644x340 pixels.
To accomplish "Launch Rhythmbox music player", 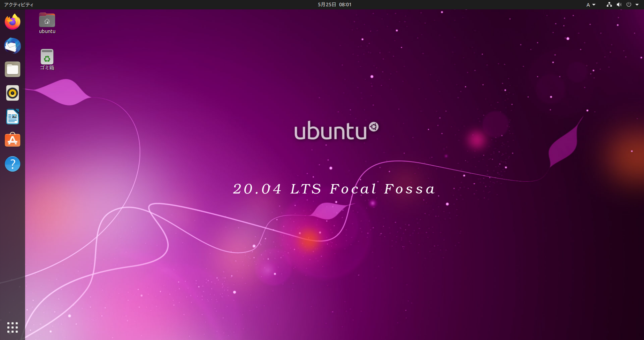I will tap(13, 93).
